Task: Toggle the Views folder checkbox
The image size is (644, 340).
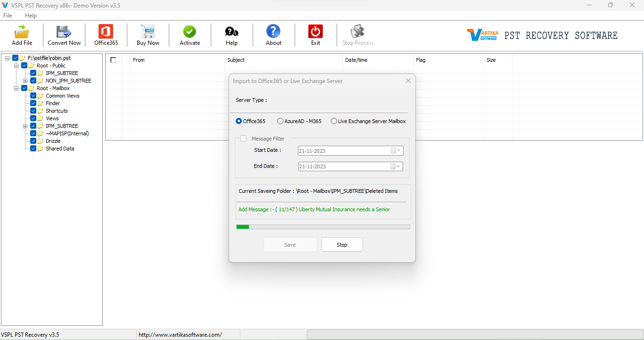Action: pos(33,118)
